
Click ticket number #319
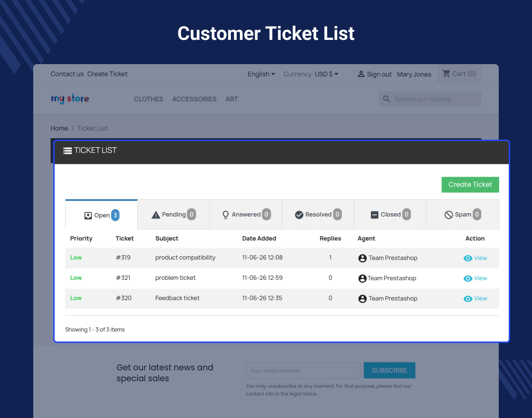(123, 257)
